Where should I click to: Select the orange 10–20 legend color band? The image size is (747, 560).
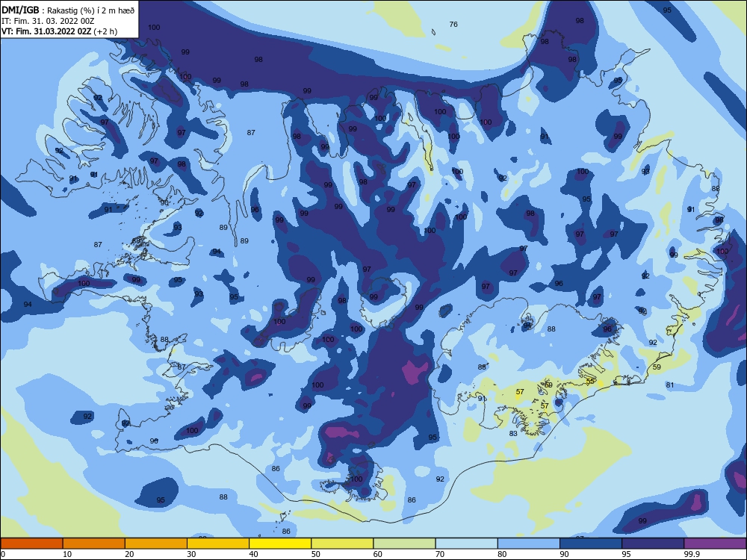pyautogui.click(x=94, y=544)
